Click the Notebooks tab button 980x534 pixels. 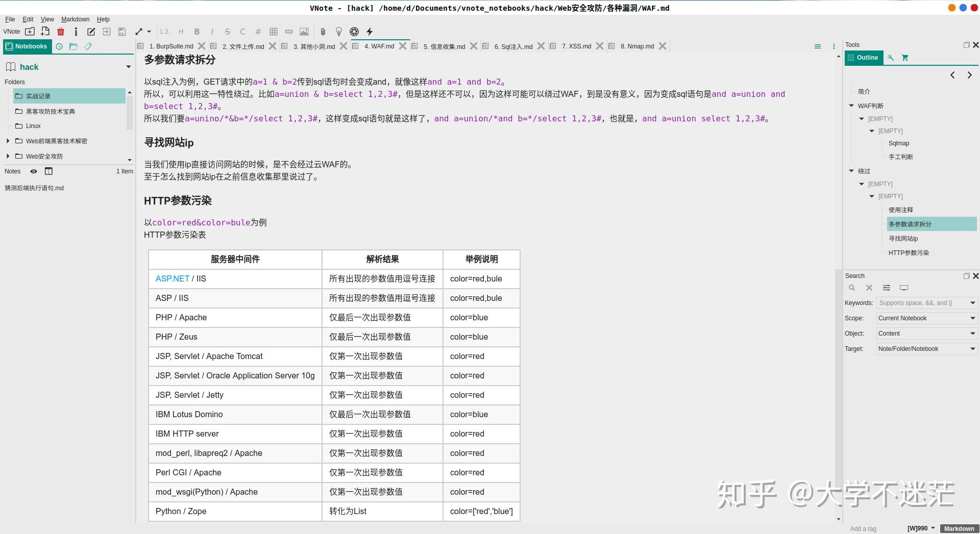pyautogui.click(x=27, y=46)
